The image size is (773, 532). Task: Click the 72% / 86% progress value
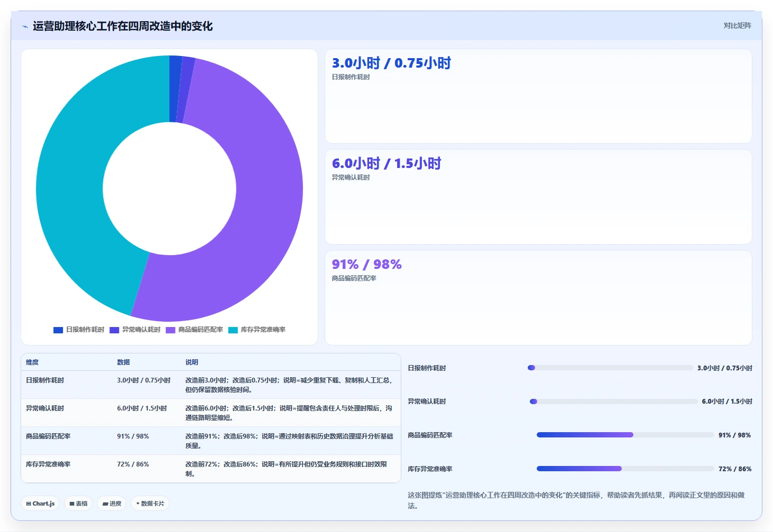click(x=735, y=469)
